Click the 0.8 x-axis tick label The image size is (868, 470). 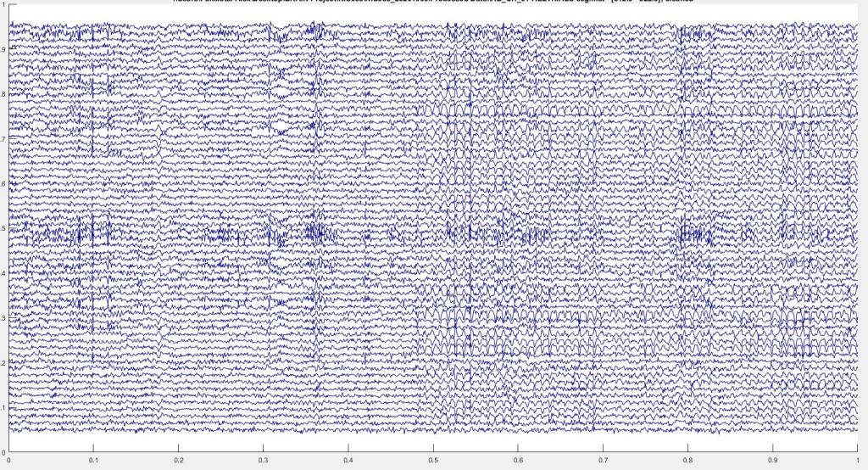(687, 462)
